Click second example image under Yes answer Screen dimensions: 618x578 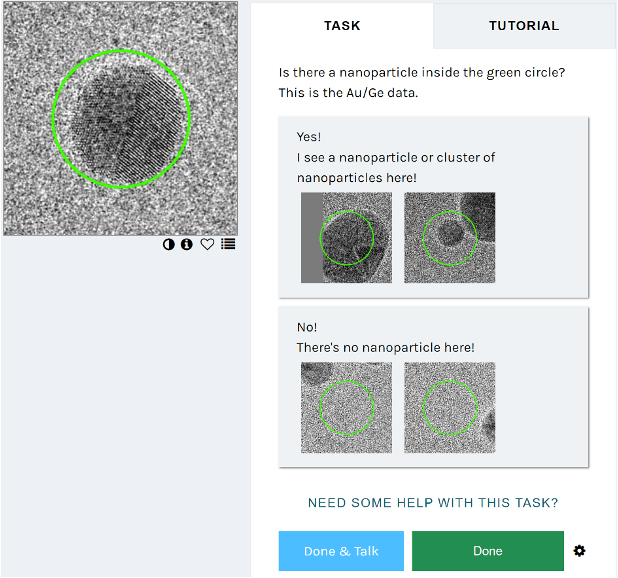tap(449, 238)
